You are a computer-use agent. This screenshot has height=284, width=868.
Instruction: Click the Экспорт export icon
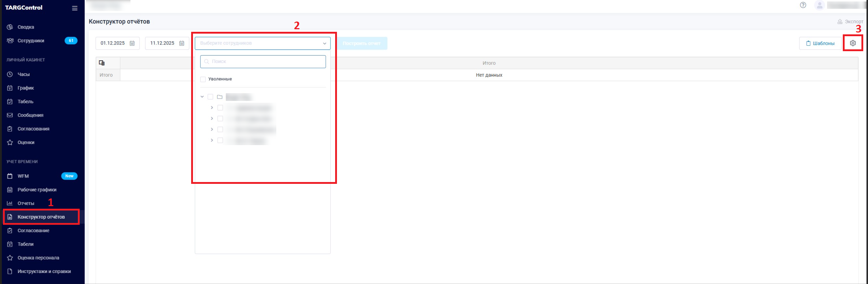840,22
